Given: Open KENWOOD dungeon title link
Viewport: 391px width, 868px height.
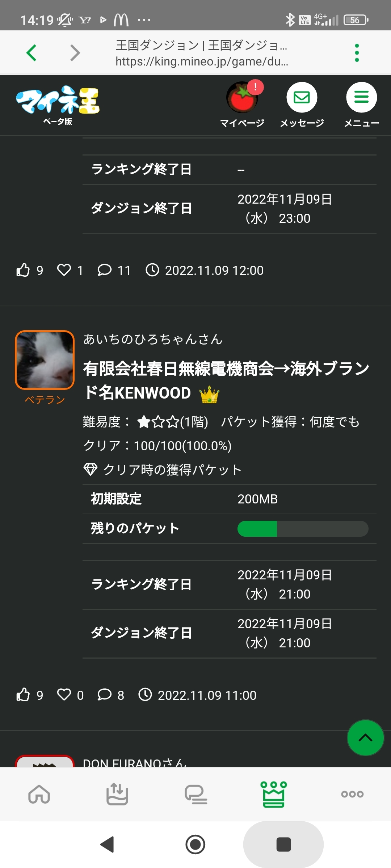Looking at the screenshot, I should (226, 380).
